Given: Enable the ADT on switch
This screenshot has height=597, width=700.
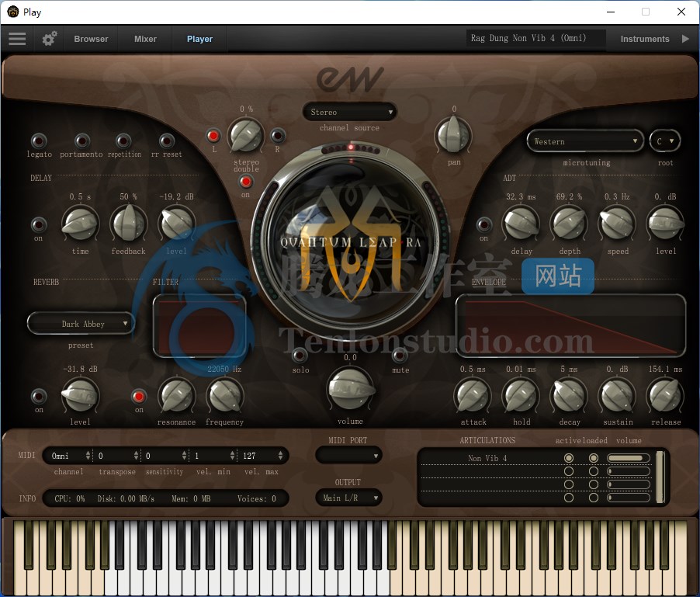Looking at the screenshot, I should (x=484, y=224).
